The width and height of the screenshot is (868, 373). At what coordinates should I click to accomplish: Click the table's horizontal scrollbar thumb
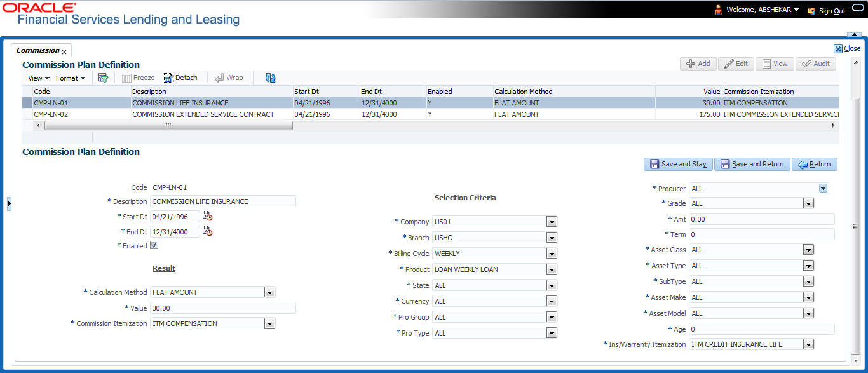click(168, 126)
